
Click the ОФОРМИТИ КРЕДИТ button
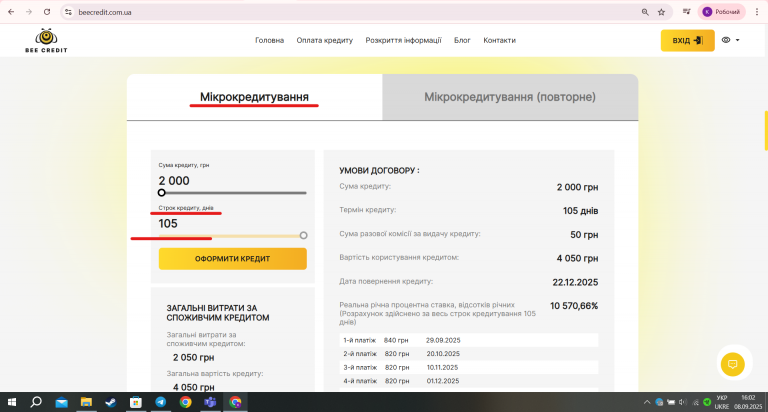tap(233, 259)
